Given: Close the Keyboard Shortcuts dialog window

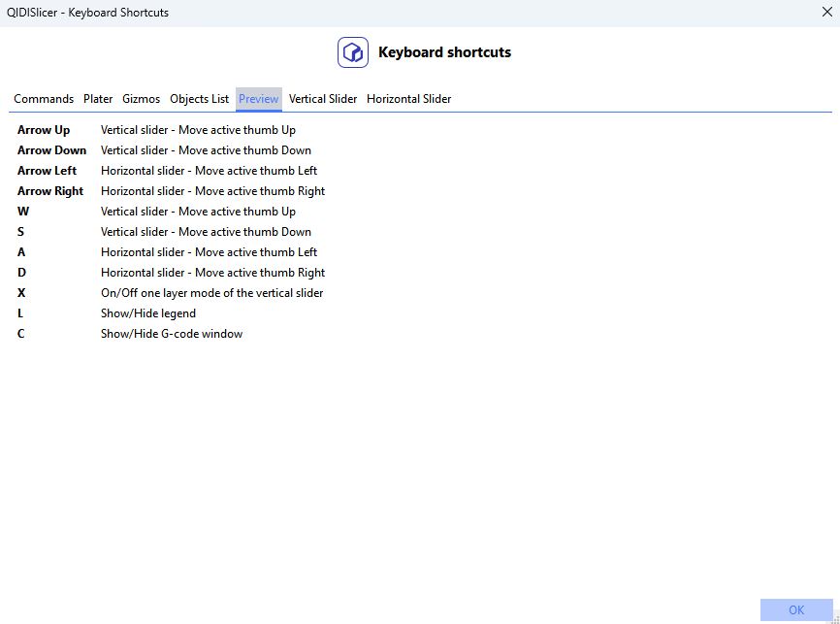Looking at the screenshot, I should point(826,13).
